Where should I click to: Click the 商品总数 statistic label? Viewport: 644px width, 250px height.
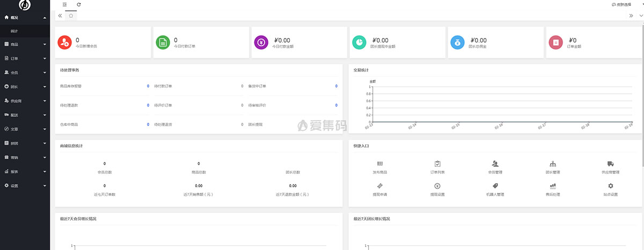[x=199, y=172]
